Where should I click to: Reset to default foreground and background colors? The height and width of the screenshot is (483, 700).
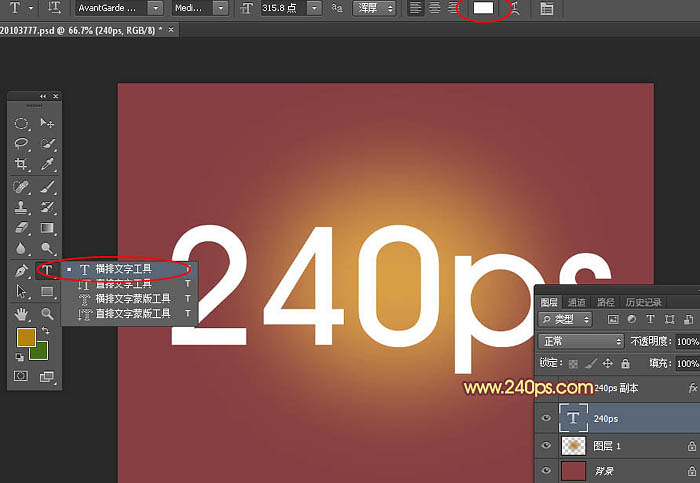(x=19, y=357)
